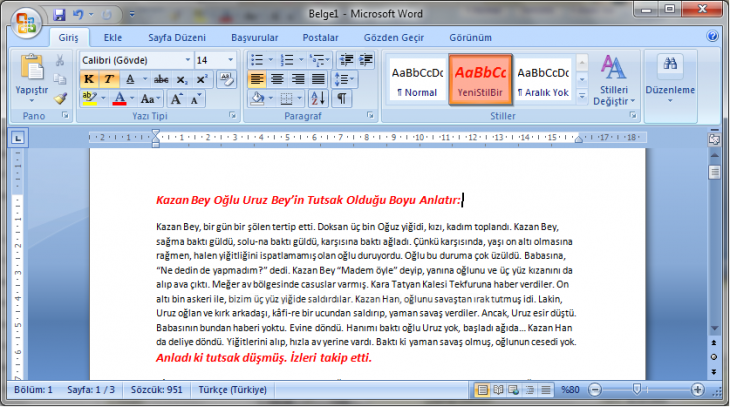Apply red font color
This screenshot has width=730, height=407.
(x=120, y=99)
